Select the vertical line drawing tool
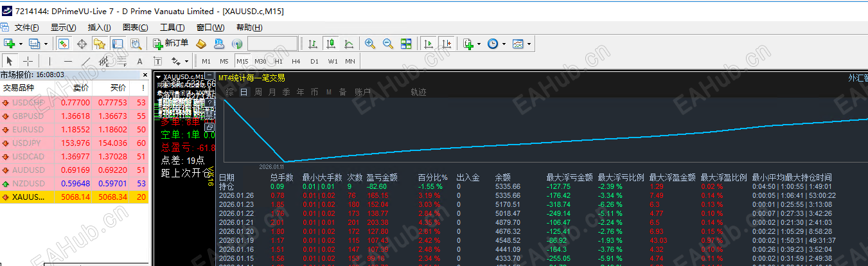 pyautogui.click(x=49, y=61)
